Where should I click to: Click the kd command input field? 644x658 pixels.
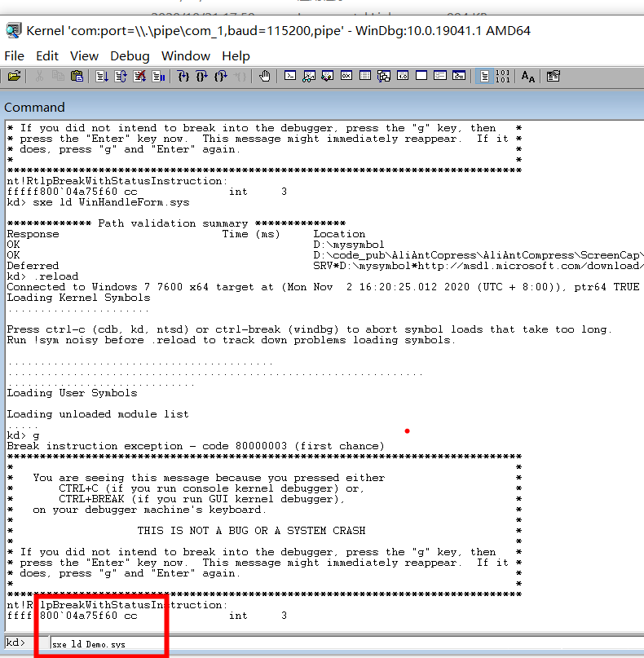346,643
